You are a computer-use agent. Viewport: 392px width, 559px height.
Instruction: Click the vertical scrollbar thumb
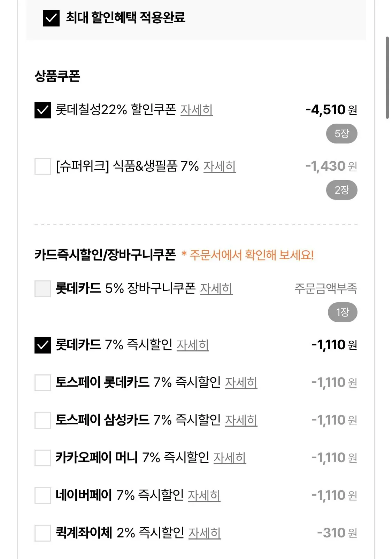(387, 77)
